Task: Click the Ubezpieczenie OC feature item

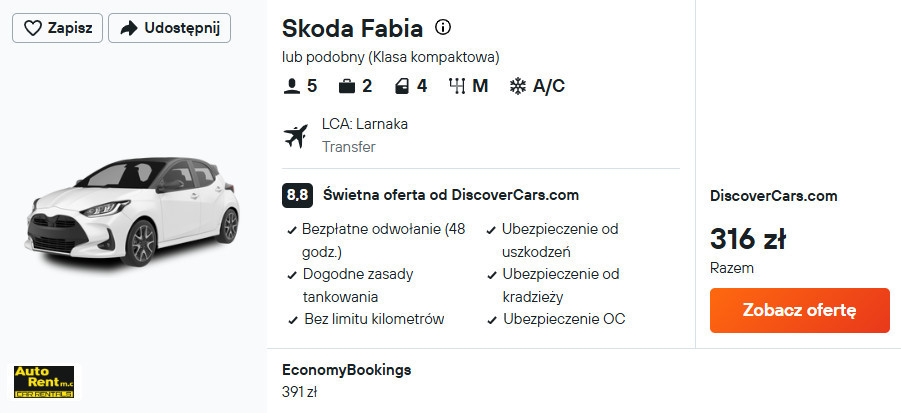Action: click(x=564, y=319)
